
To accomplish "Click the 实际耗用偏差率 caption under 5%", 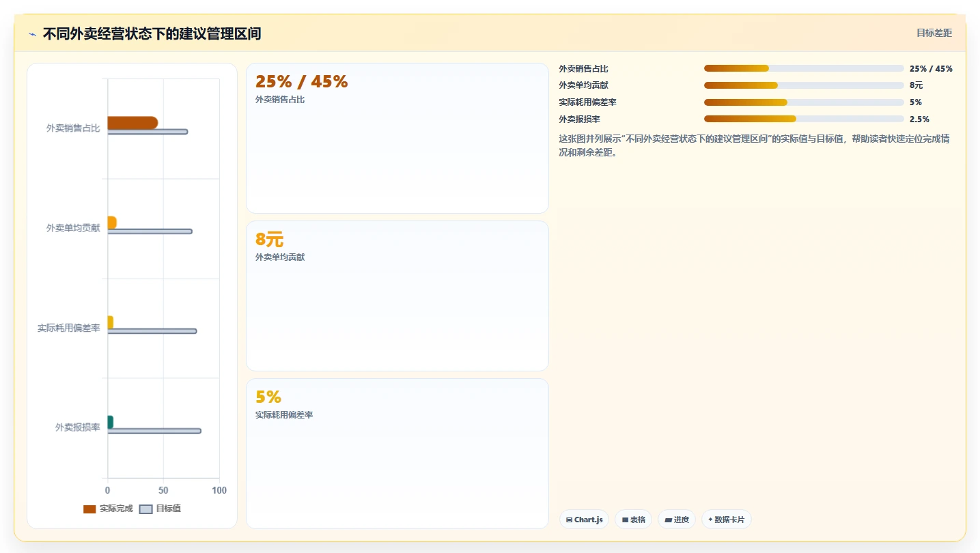I will [x=284, y=415].
